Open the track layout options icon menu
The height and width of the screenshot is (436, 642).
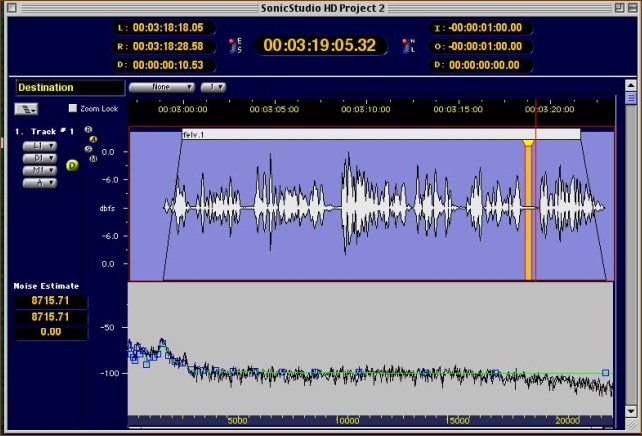tap(27, 109)
